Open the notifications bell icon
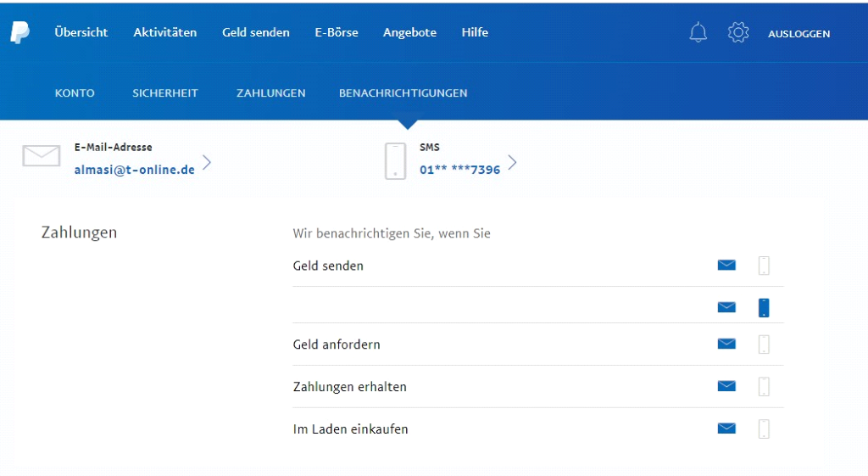 tap(698, 33)
